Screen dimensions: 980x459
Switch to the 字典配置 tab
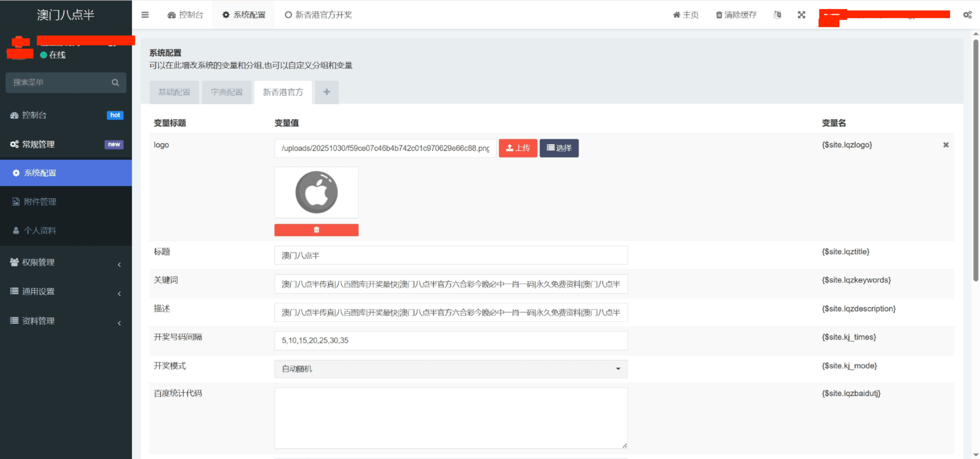(x=227, y=92)
